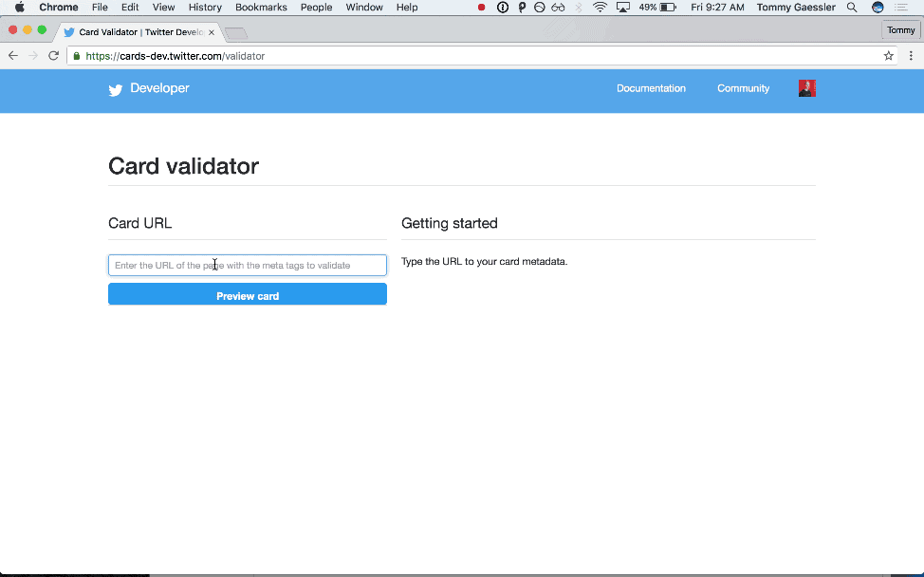The width and height of the screenshot is (924, 577).
Task: Click the battery 49% indicator
Action: (x=657, y=7)
